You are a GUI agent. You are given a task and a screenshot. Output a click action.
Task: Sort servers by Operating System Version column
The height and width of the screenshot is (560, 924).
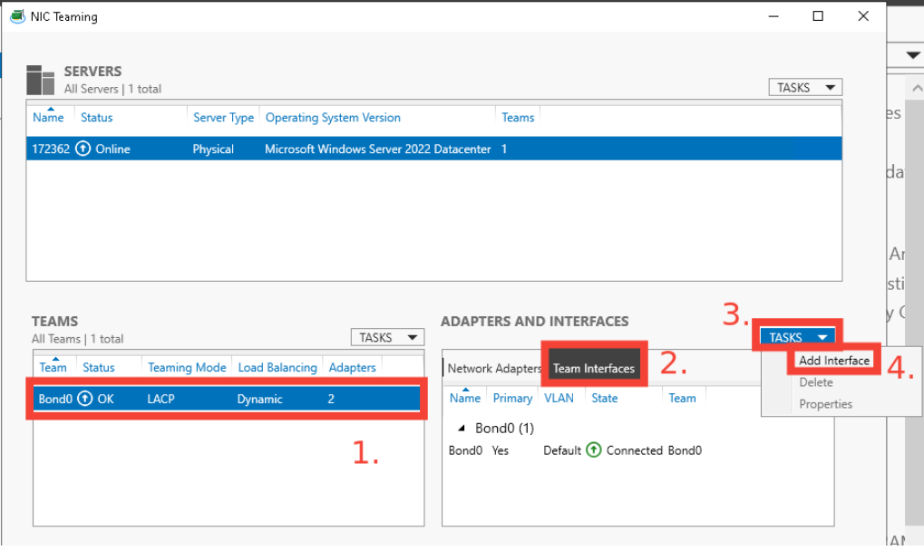[333, 118]
